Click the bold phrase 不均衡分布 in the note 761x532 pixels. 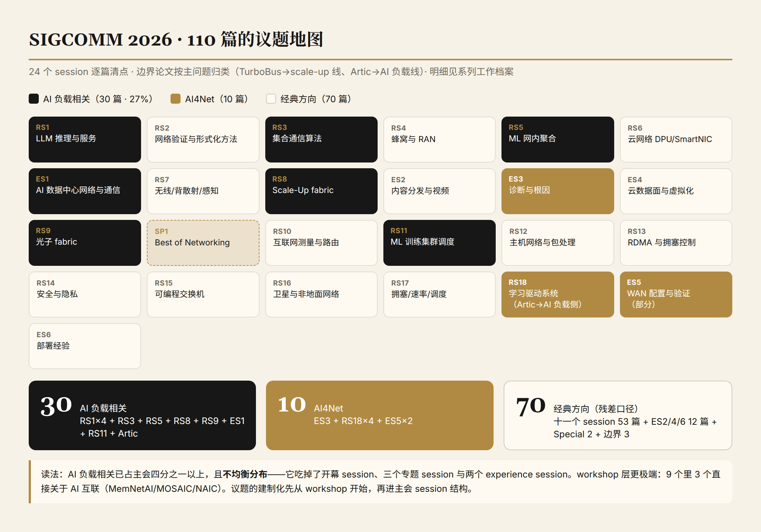pos(245,474)
